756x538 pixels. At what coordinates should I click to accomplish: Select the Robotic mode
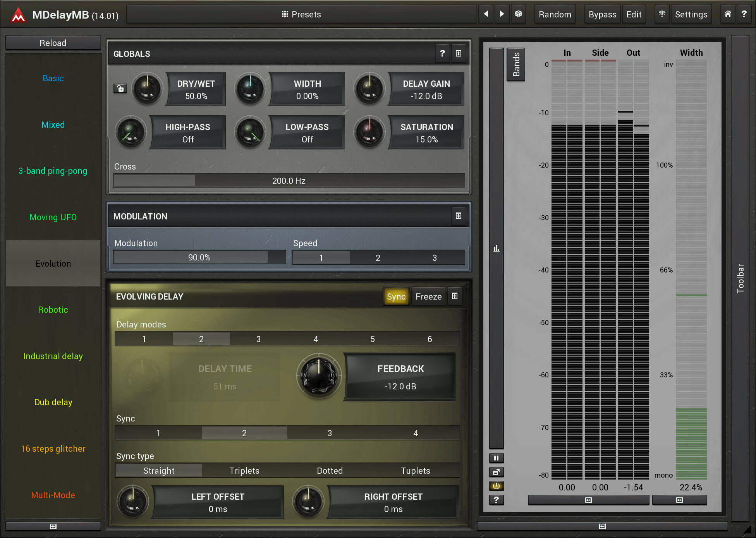53,310
